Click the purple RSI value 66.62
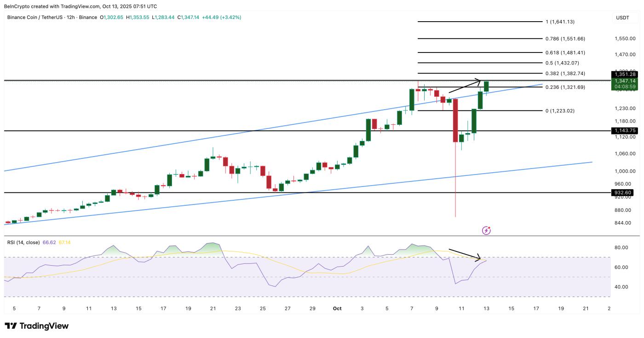 click(x=49, y=242)
